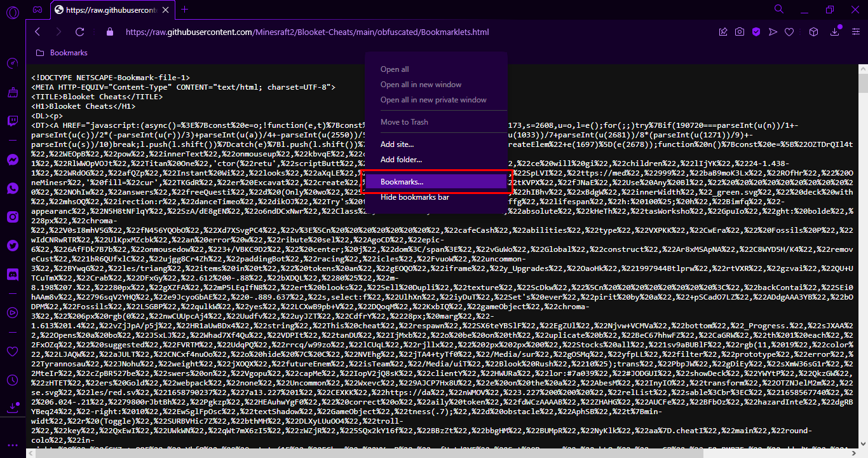Screen dimensions: 868x458
Task: Click the Open all menu item
Action: 395,69
